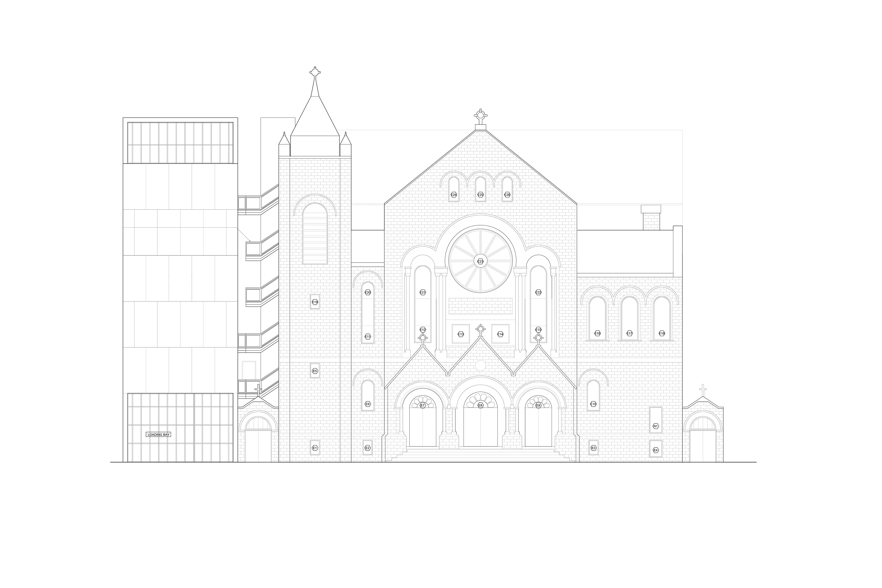882x588 pixels.
Task: Select tall window tag E22
Action: 539,292
